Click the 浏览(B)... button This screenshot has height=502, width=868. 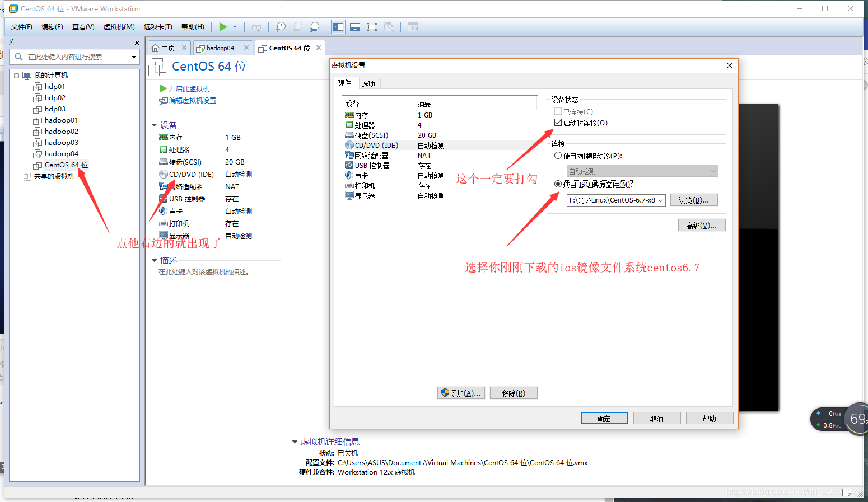(x=694, y=200)
